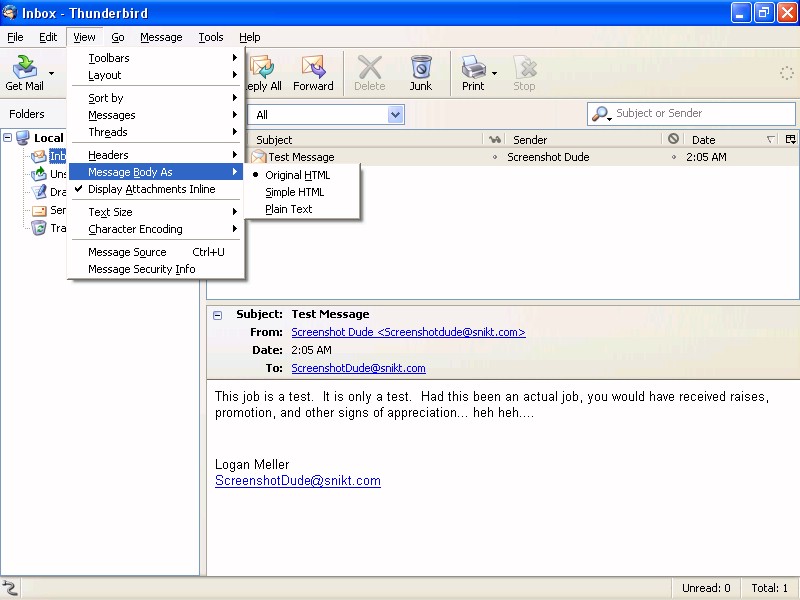This screenshot has width=800, height=600.
Task: Click the Sent folder icon
Action: click(39, 210)
